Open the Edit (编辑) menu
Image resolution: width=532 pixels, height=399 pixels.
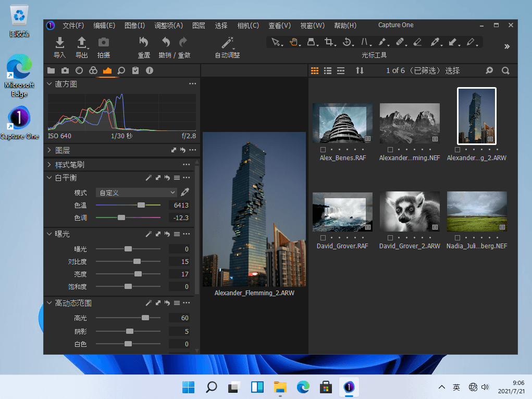[104, 26]
